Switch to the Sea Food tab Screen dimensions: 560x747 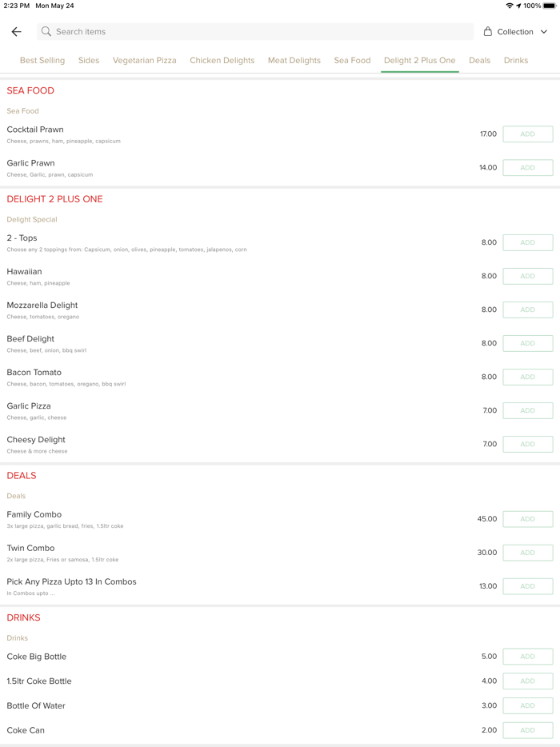click(x=352, y=60)
